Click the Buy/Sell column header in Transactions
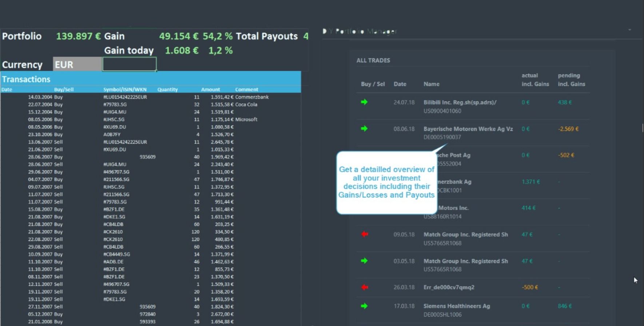The height and width of the screenshot is (326, 644). (64, 90)
